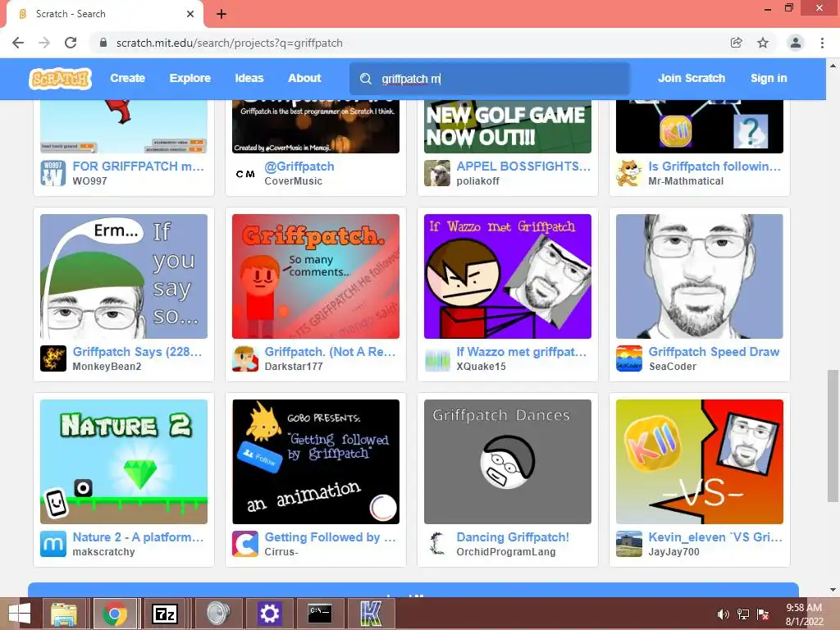Viewport: 840px width, 630px height.
Task: Open If Wazzo met Griffpatch thumbnail
Action: coord(507,276)
